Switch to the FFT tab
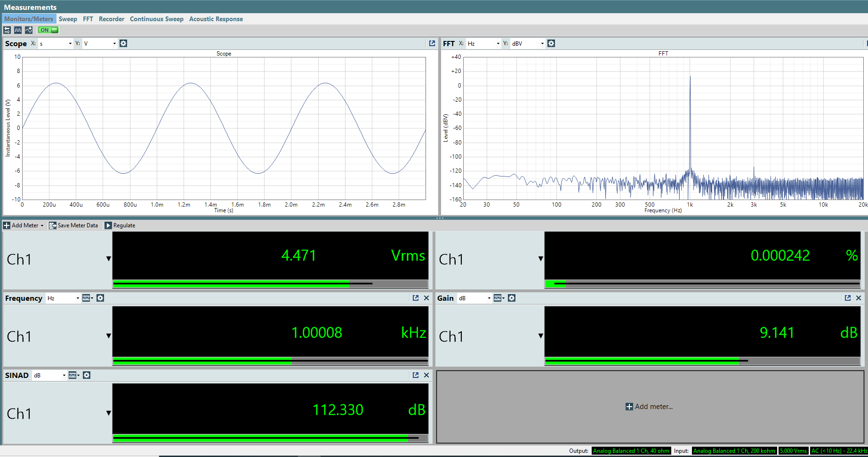Image resolution: width=868 pixels, height=457 pixels. click(x=88, y=19)
